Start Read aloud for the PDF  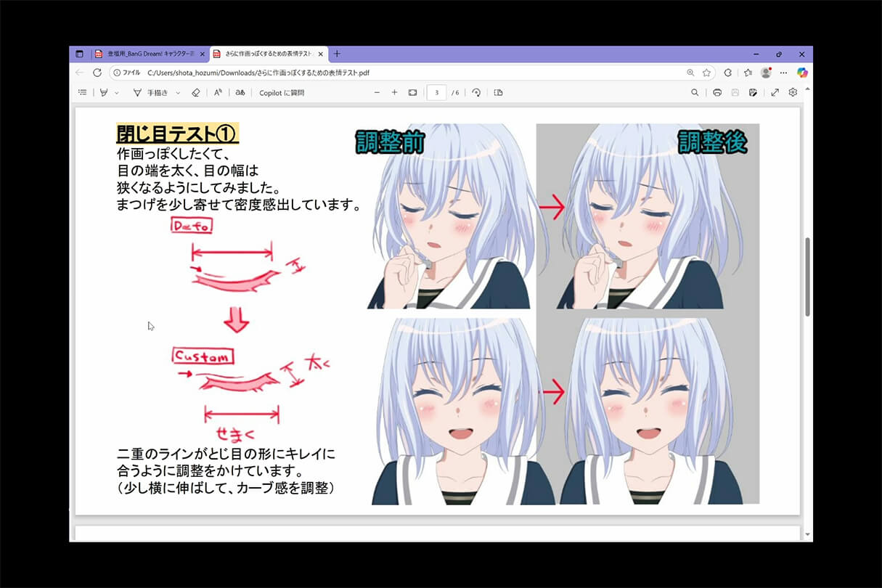pyautogui.click(x=217, y=92)
